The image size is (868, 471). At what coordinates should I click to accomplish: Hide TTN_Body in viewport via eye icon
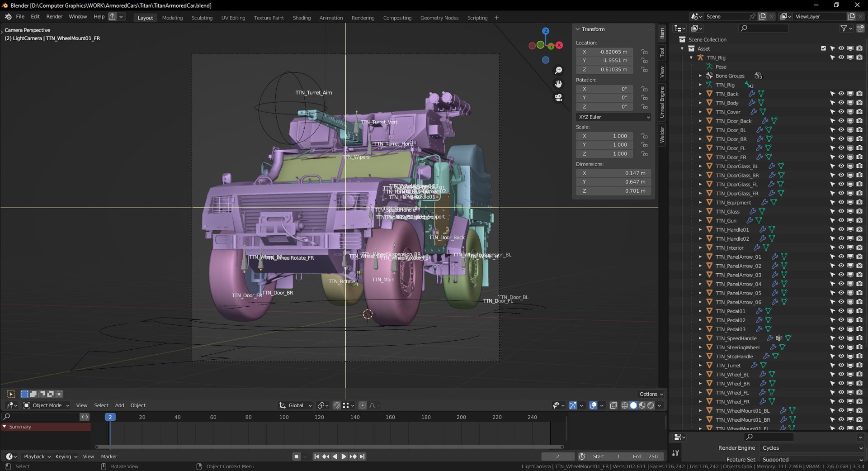coord(841,103)
